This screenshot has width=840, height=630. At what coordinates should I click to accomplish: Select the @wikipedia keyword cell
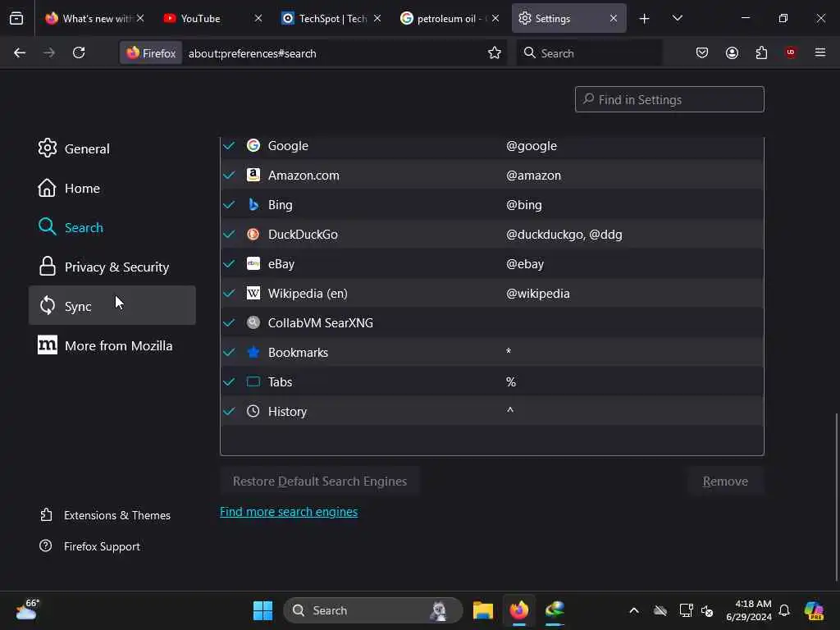click(x=538, y=293)
